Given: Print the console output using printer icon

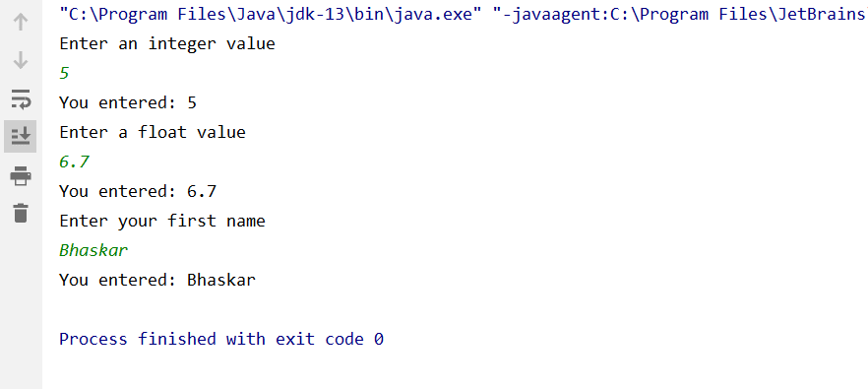Looking at the screenshot, I should (x=21, y=175).
